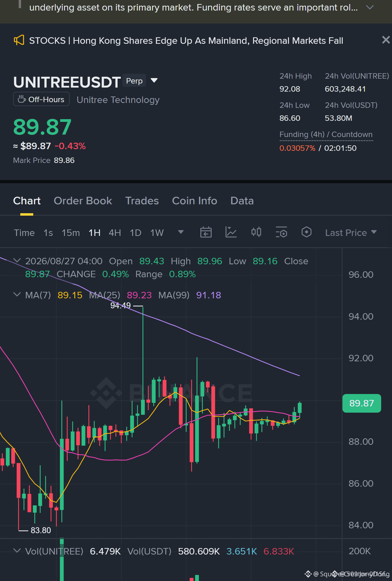The height and width of the screenshot is (581, 392).
Task: Open the Last Price dropdown
Action: (x=351, y=233)
